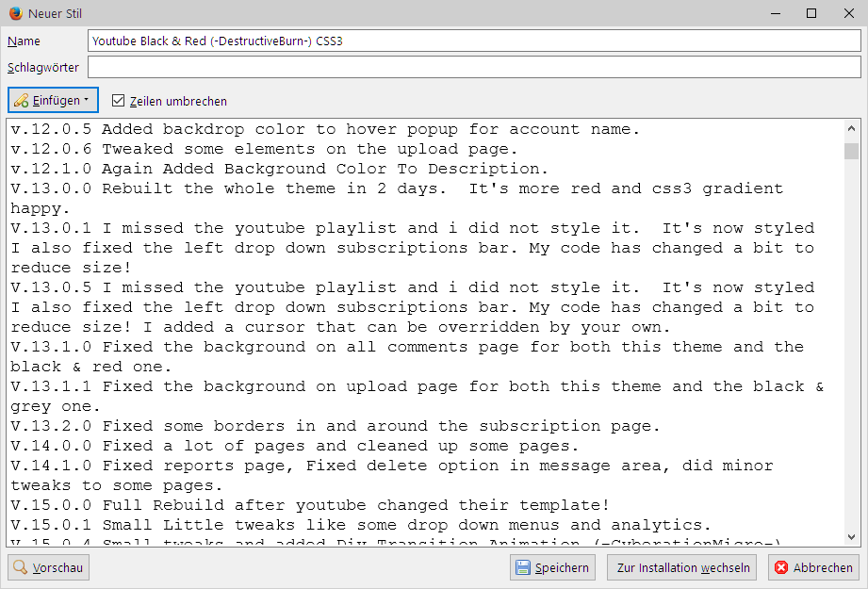Image resolution: width=868 pixels, height=589 pixels.
Task: Expand the Einfügen dropdown arrow
Action: [86, 100]
